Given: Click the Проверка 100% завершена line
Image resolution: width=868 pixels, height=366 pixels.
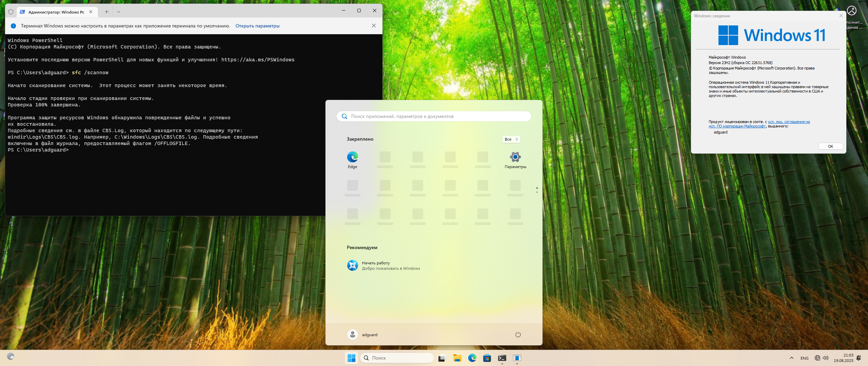Looking at the screenshot, I should point(44,105).
